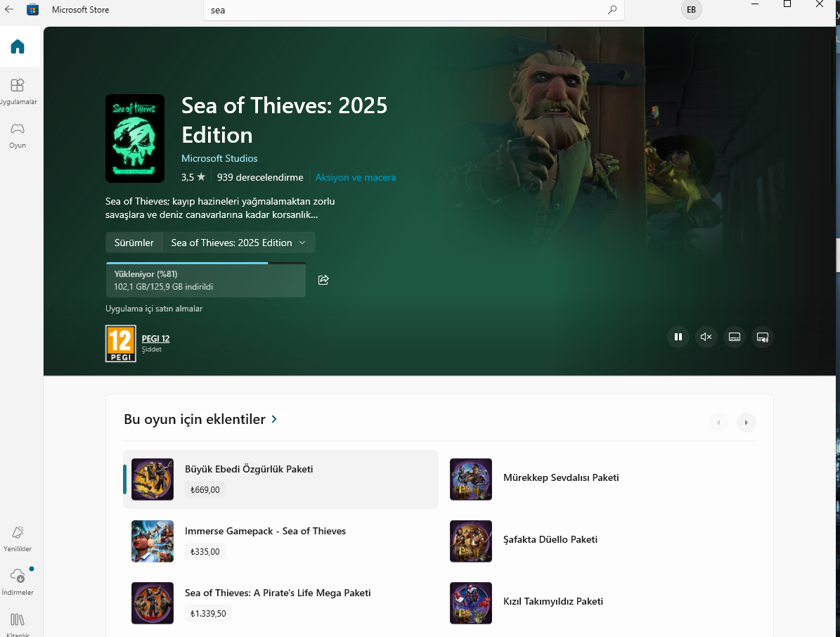840x637 pixels.
Task: Click the game description text
Action: click(220, 208)
